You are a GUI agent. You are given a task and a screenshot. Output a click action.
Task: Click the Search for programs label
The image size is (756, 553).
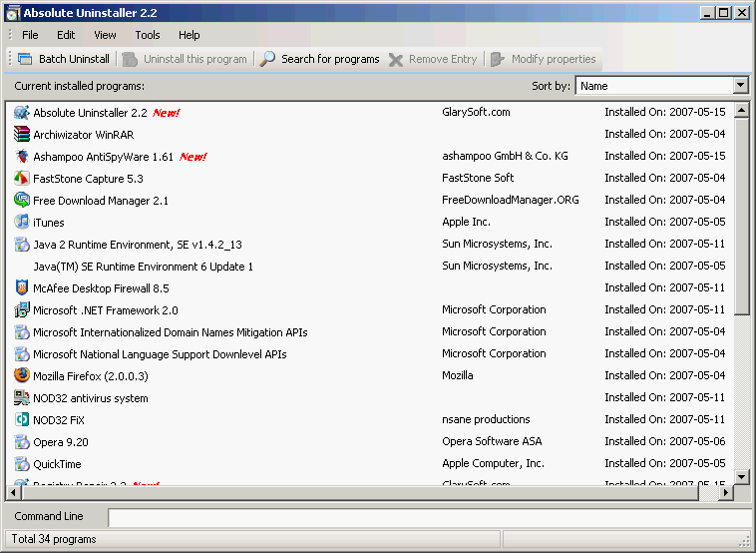[330, 59]
